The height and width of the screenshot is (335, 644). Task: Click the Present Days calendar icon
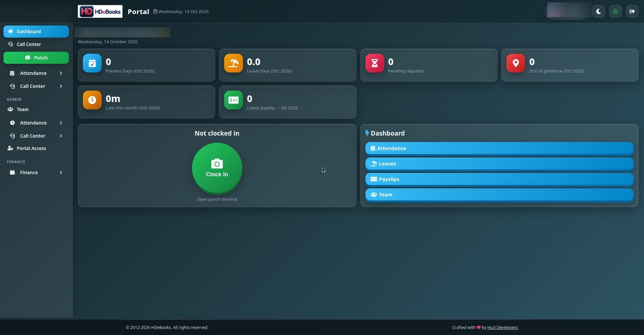(x=92, y=63)
